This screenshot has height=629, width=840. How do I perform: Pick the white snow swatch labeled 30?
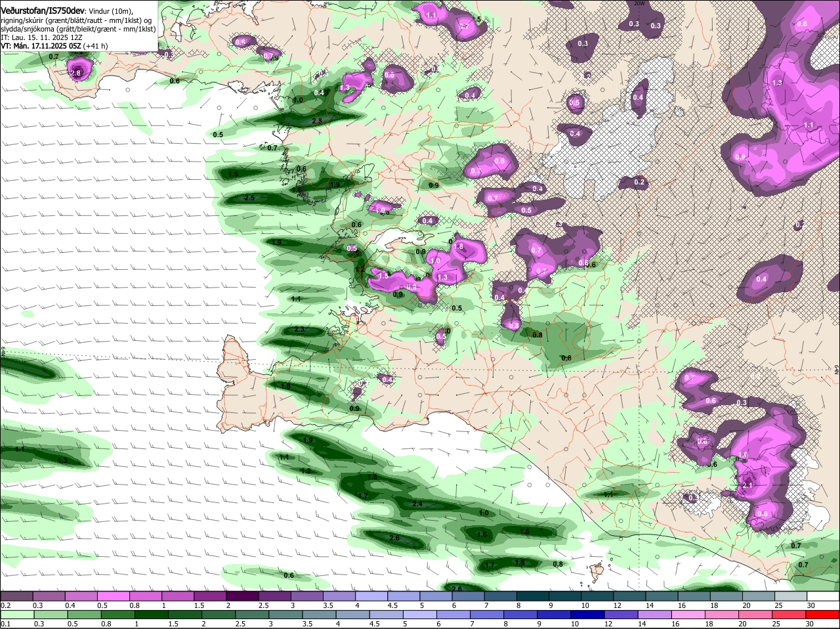824,596
